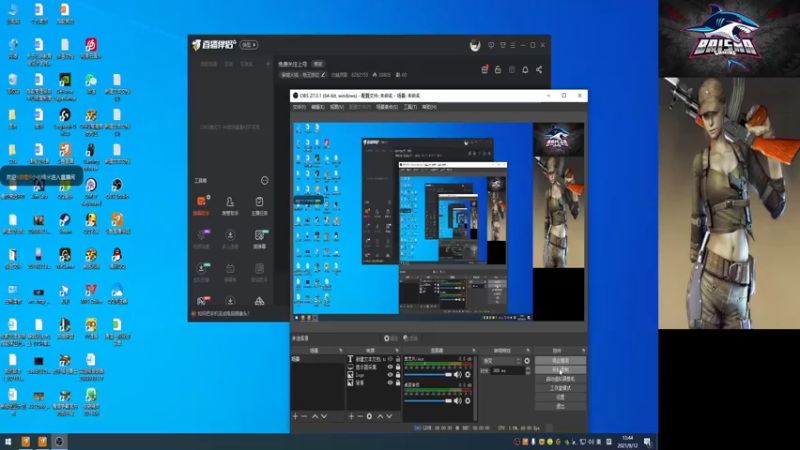
Task: Collapse the toolbox section in streaming companion
Action: [264, 181]
